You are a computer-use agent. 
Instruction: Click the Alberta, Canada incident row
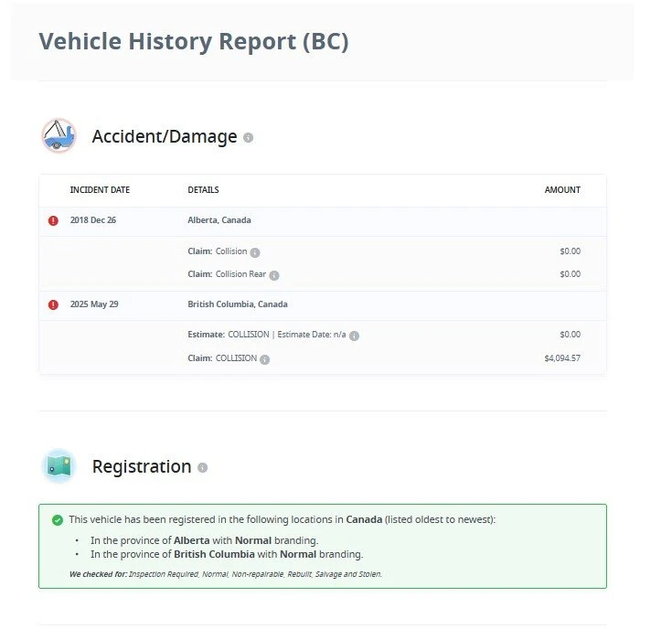[323, 221]
